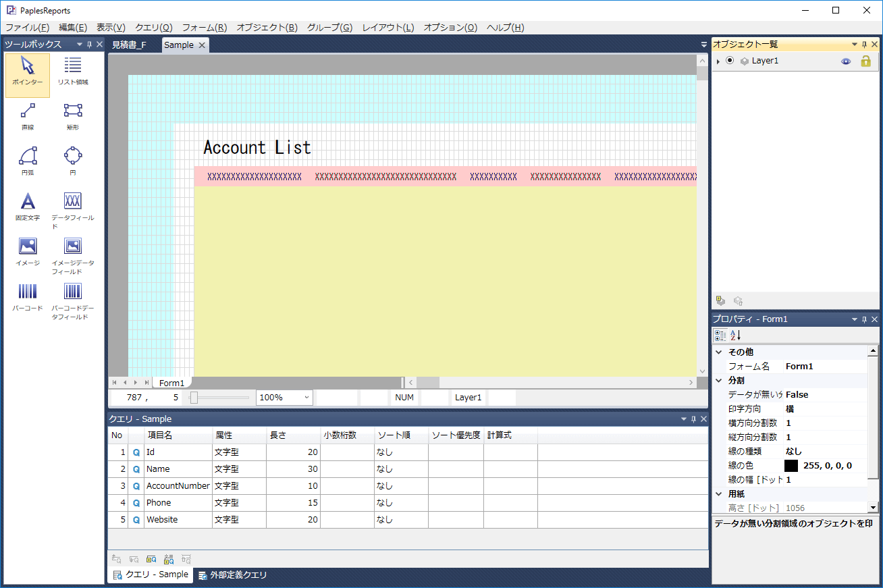Choose the イメージデータフィールド tool
The height and width of the screenshot is (588, 883).
point(73,255)
